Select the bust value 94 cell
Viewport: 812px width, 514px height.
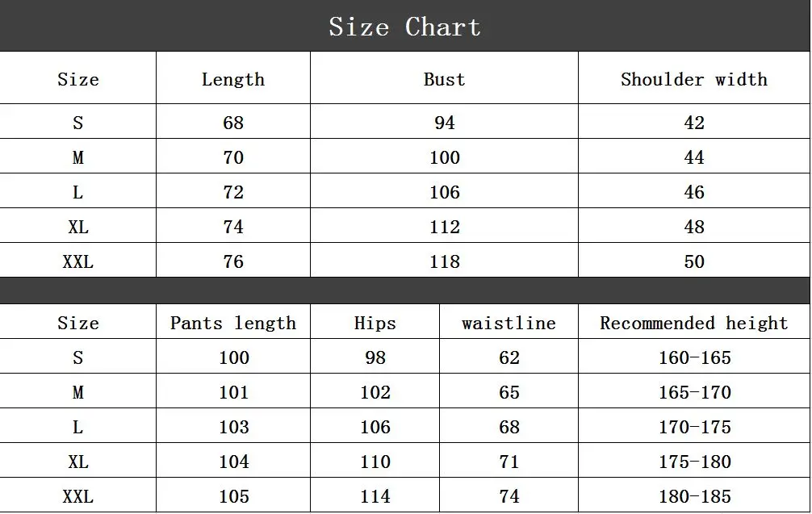(444, 123)
